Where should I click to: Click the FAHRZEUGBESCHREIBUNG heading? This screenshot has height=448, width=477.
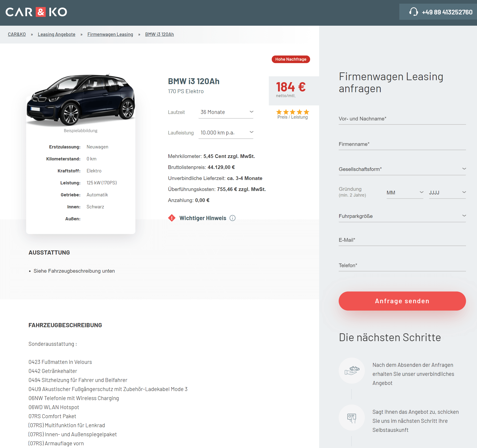coord(65,325)
